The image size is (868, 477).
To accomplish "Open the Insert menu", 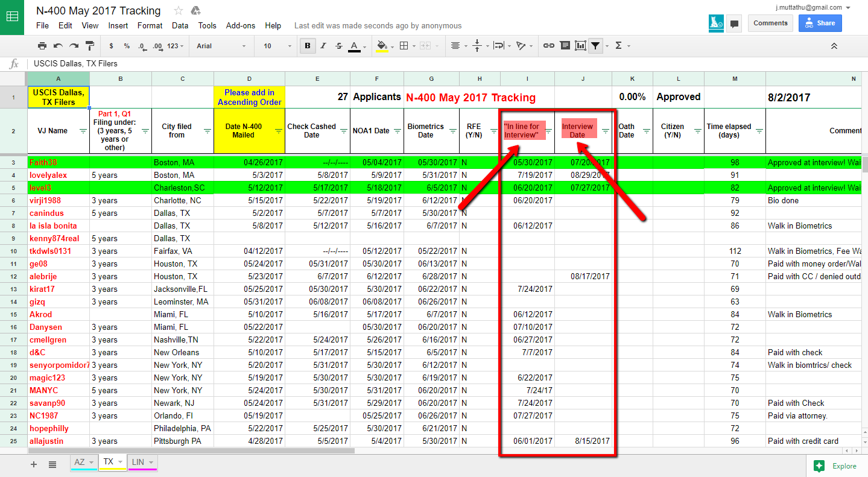I will tap(118, 26).
